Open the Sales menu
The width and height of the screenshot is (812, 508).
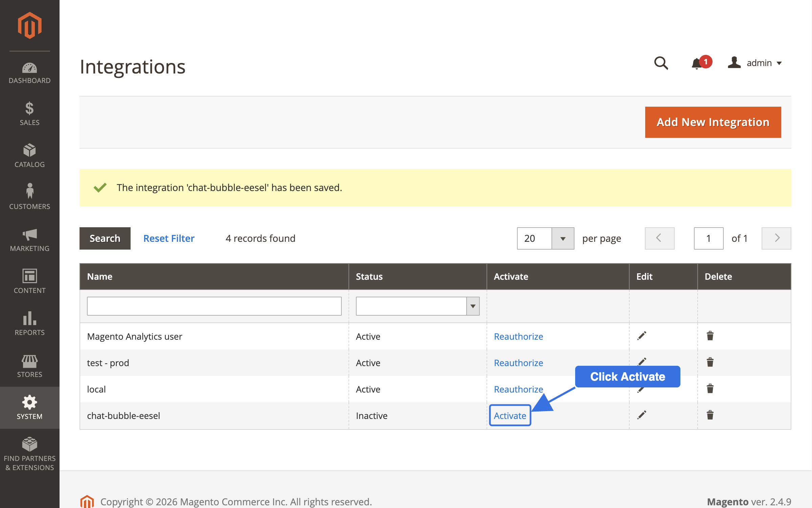click(x=30, y=114)
